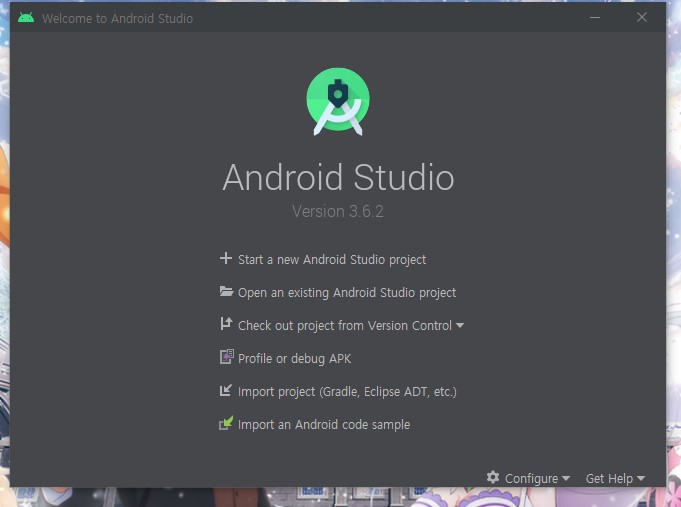This screenshot has width=681, height=507.
Task: Open an existing Android Studio project
Action: point(347,293)
